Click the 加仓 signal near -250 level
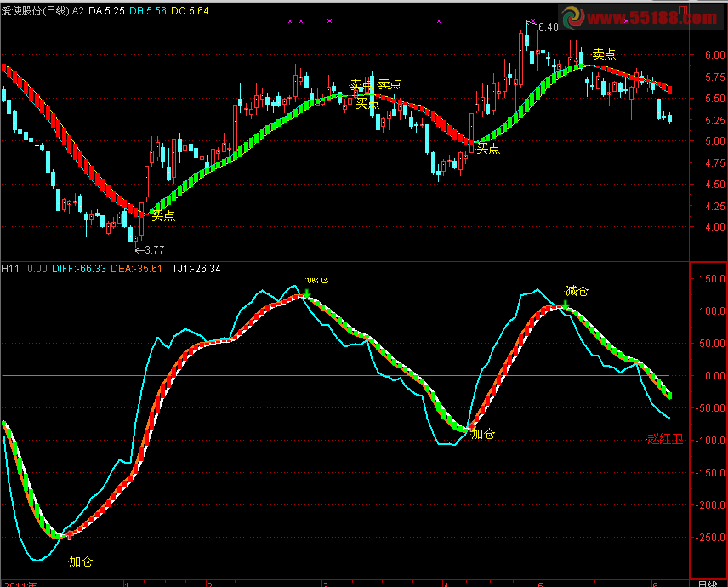This screenshot has width=728, height=587. tap(81, 562)
